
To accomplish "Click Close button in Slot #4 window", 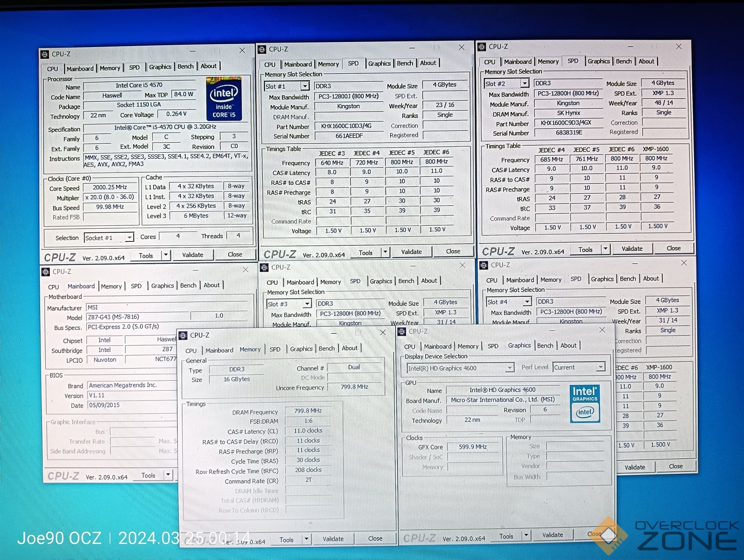I will tap(676, 466).
